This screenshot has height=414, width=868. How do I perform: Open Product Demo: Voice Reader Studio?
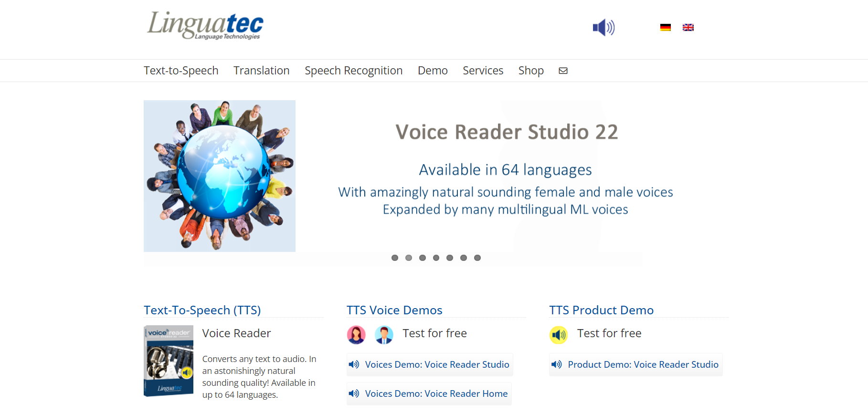pyautogui.click(x=643, y=365)
